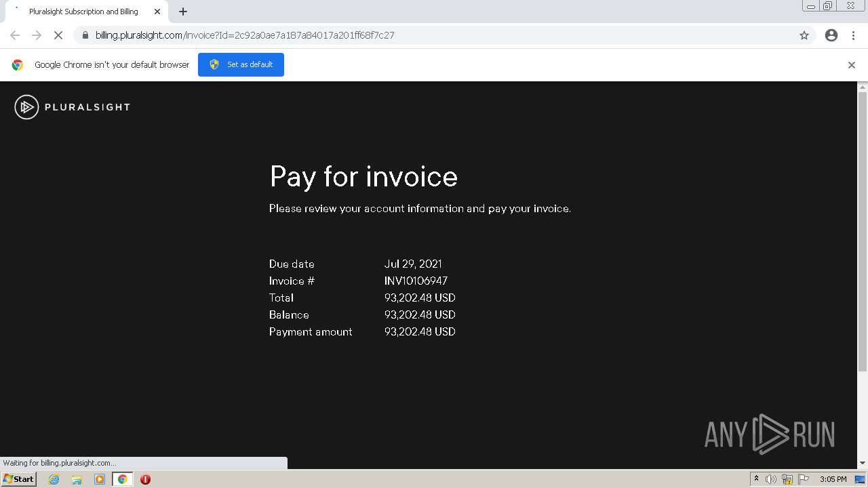Click the Total label
The image size is (868, 488).
pos(281,298)
